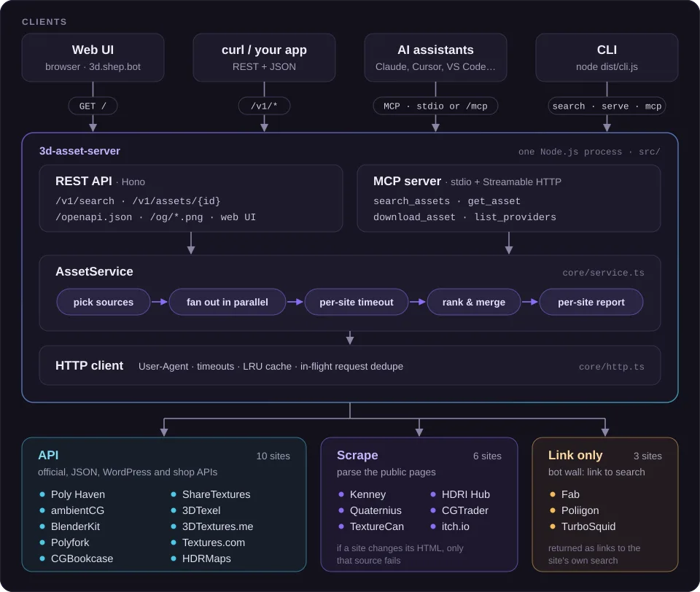
Task: Click the curl / your app box
Action: click(x=264, y=58)
